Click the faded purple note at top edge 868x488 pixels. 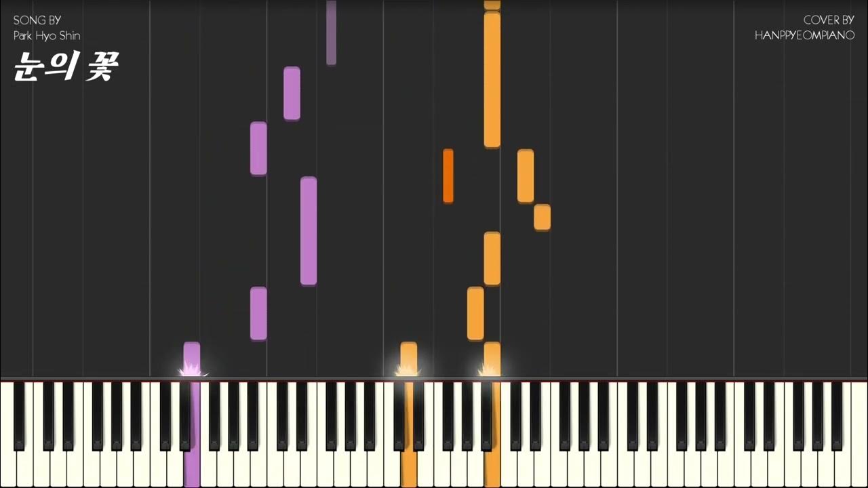(331, 33)
